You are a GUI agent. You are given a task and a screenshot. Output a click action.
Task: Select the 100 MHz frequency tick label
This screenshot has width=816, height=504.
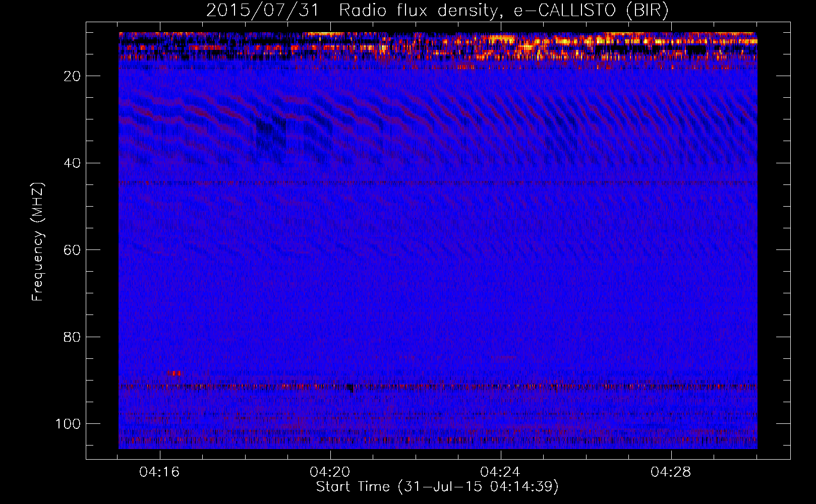(x=68, y=424)
